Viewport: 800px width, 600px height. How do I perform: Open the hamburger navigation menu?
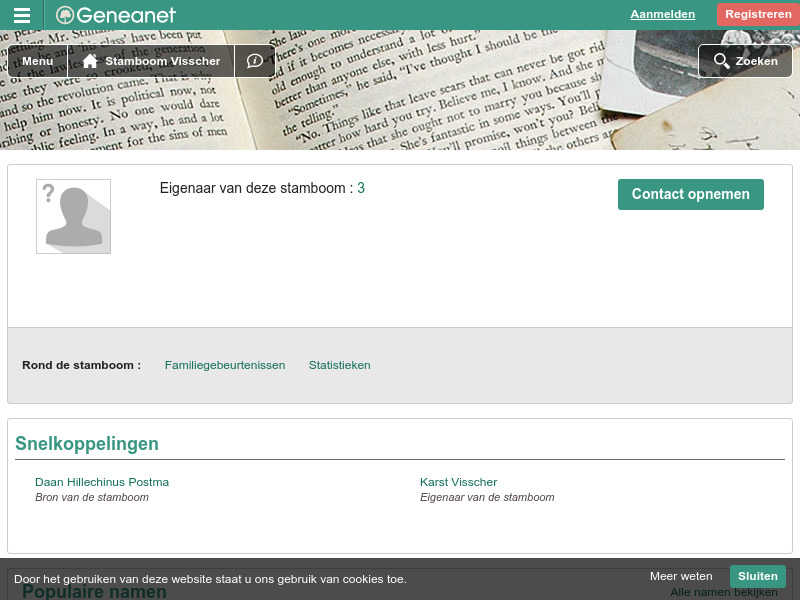point(22,14)
